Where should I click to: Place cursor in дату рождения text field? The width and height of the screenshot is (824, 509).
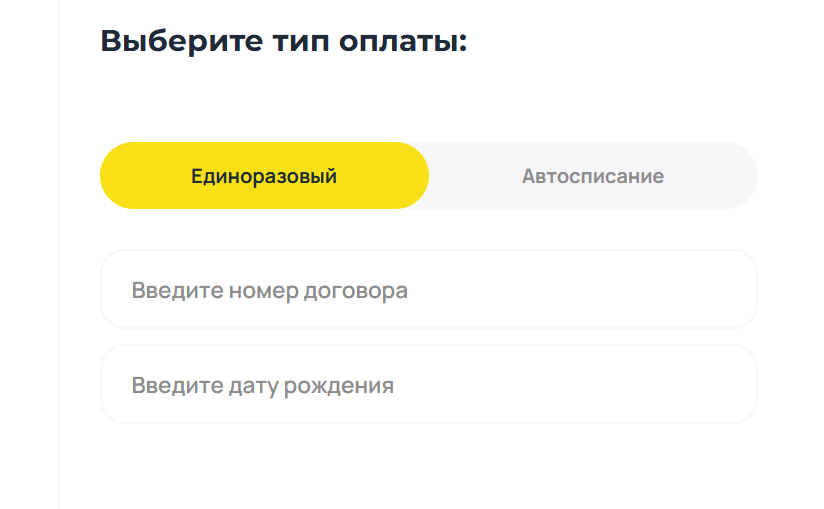(428, 385)
